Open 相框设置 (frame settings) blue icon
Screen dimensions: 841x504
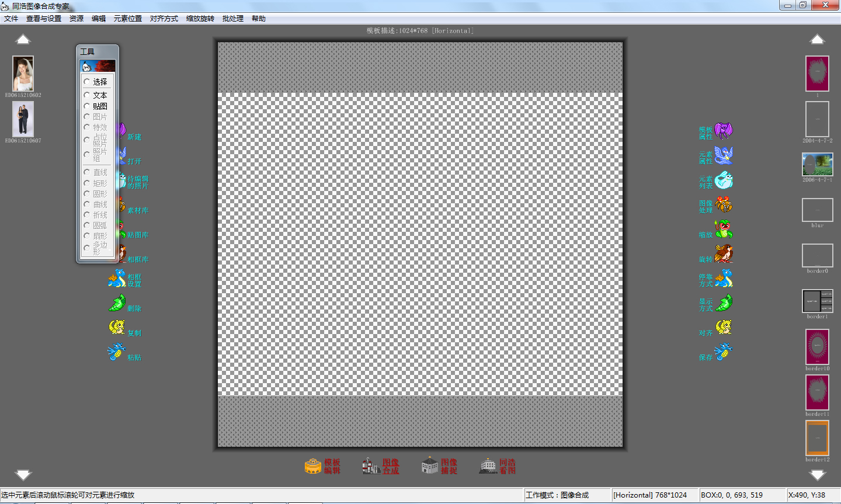[117, 279]
